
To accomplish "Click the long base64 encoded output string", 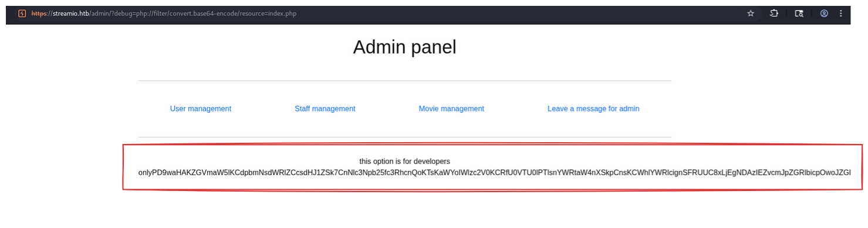I will pos(495,172).
